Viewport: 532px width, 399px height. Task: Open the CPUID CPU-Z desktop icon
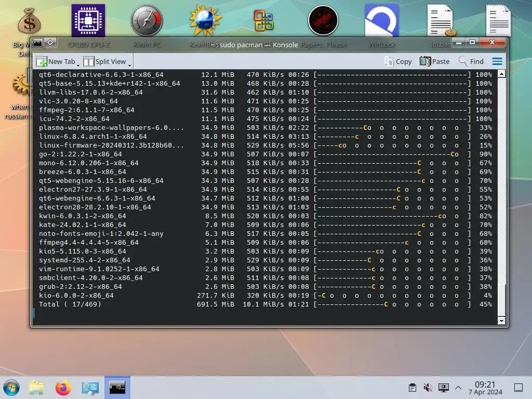point(88,26)
